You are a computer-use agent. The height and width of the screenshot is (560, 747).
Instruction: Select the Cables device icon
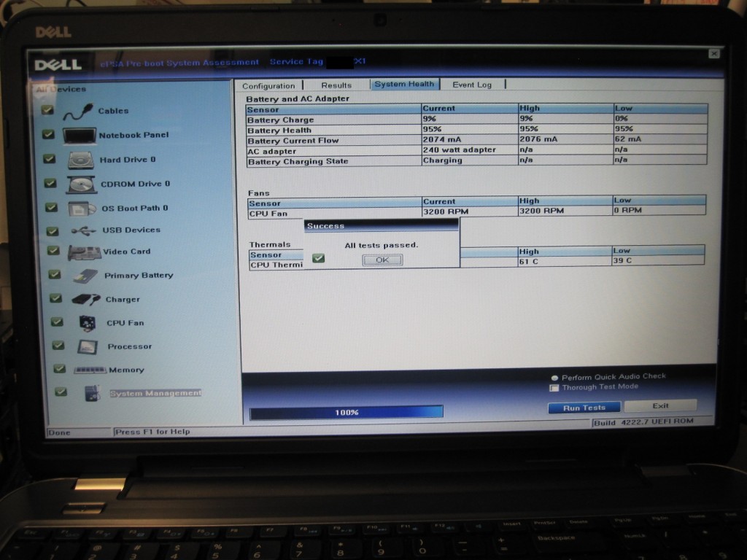(77, 112)
